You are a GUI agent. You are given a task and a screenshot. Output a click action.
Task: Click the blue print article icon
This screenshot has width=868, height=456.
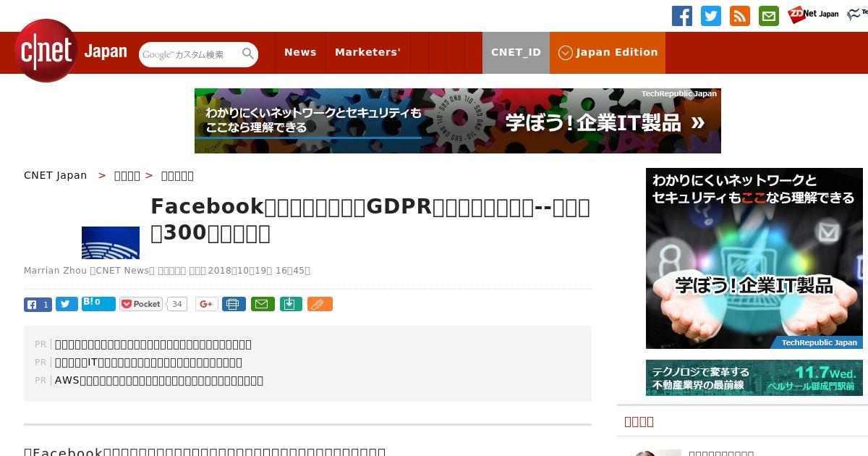pos(234,304)
